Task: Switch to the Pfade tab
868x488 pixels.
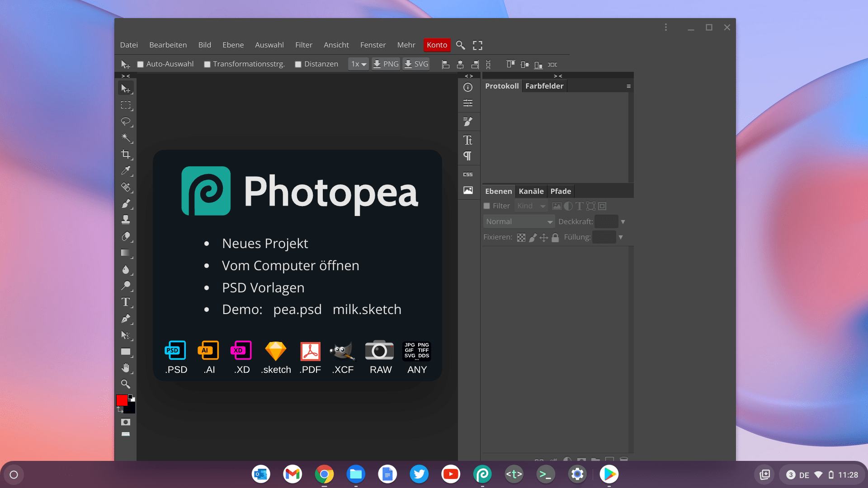Action: click(x=561, y=191)
